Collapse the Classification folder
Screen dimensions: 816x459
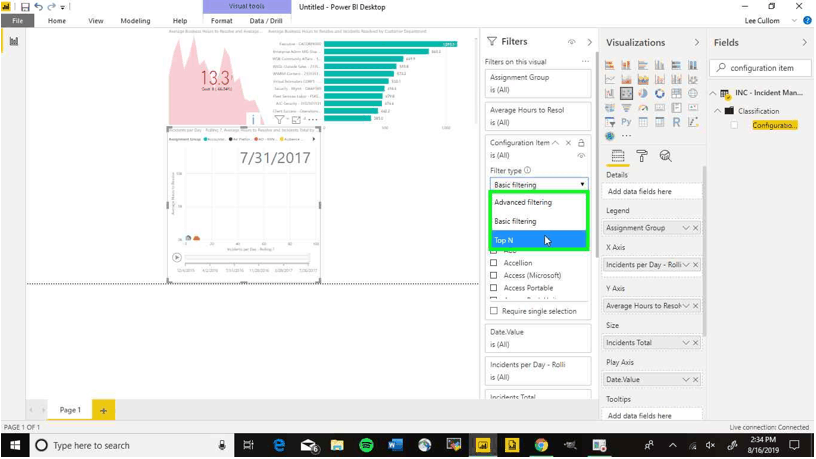(718, 111)
